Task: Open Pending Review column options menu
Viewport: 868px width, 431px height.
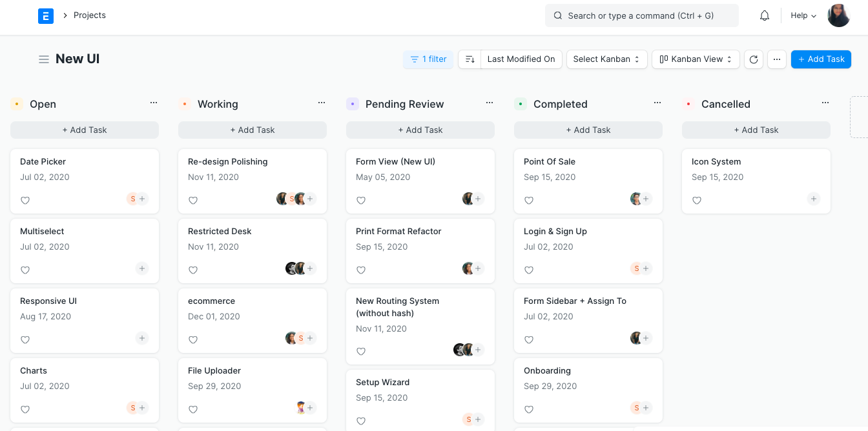Action: click(490, 103)
